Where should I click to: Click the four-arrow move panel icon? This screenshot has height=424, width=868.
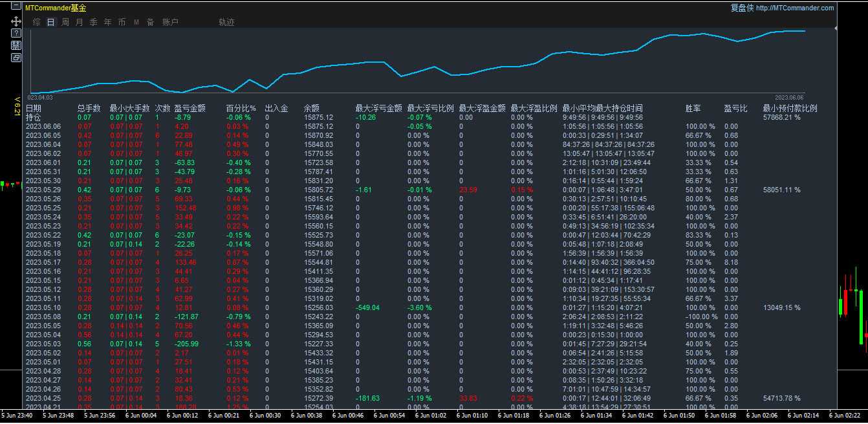tap(16, 21)
